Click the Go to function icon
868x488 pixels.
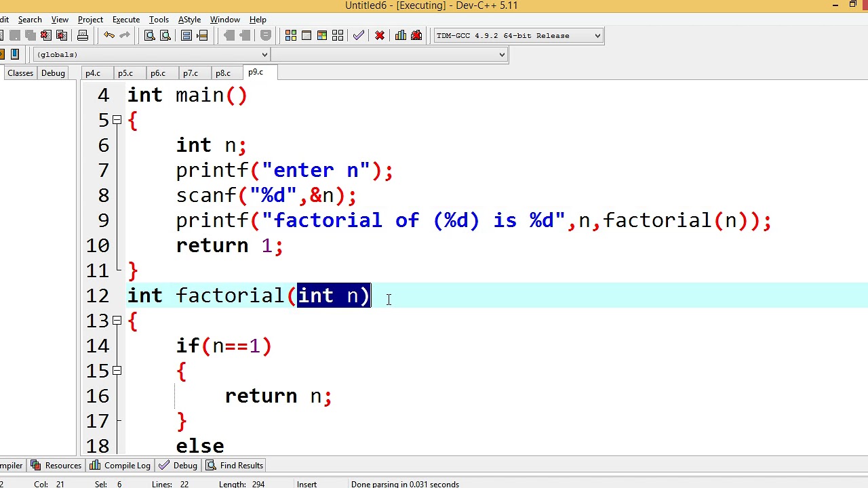pyautogui.click(x=186, y=35)
